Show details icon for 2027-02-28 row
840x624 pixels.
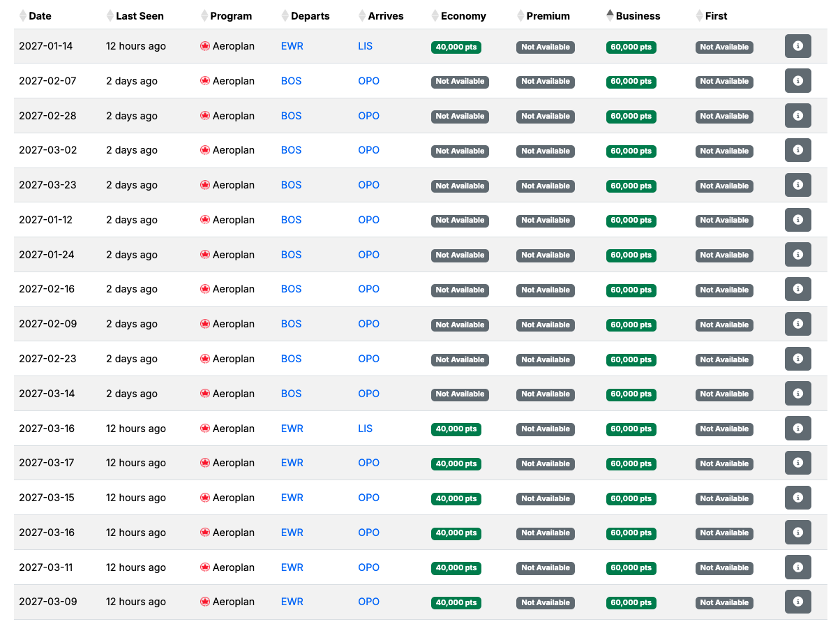[798, 116]
